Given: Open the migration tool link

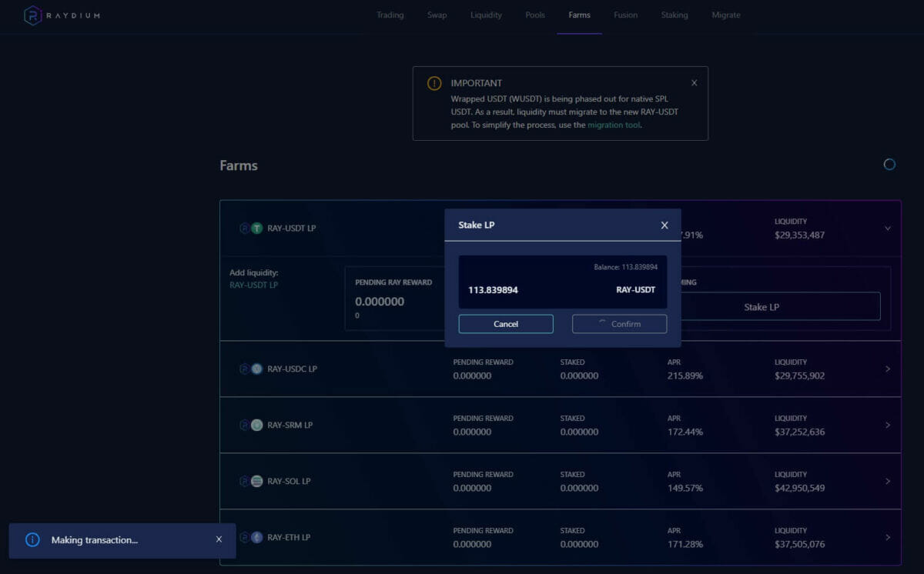Looking at the screenshot, I should (x=613, y=125).
